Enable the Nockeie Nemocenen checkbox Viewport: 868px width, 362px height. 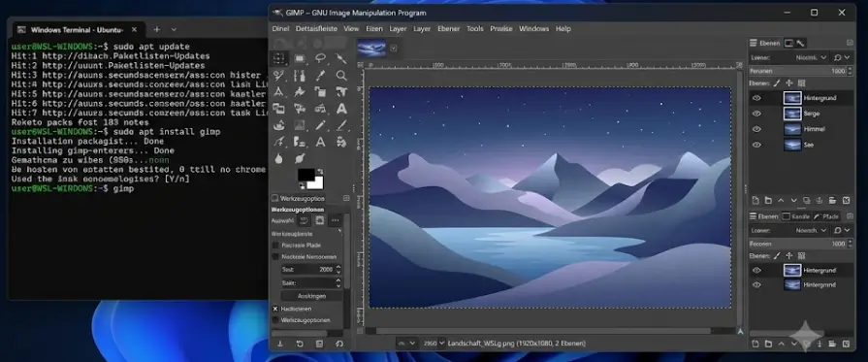pyautogui.click(x=275, y=256)
